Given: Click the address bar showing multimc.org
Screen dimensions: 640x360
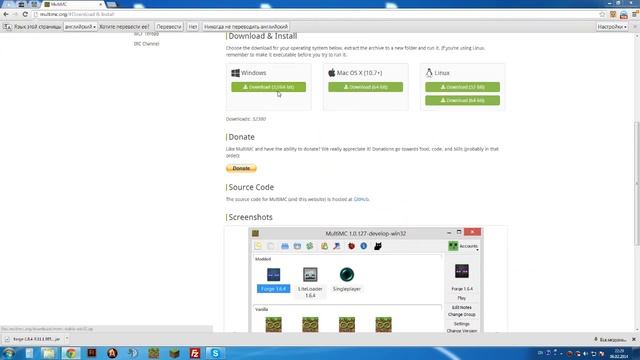Looking at the screenshot, I should pyautogui.click(x=314, y=14).
